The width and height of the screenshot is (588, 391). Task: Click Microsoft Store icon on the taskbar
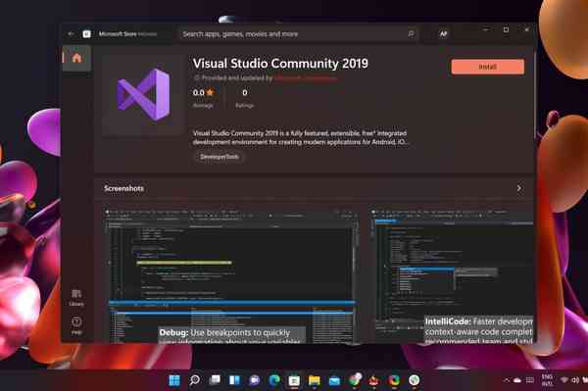pyautogui.click(x=294, y=380)
